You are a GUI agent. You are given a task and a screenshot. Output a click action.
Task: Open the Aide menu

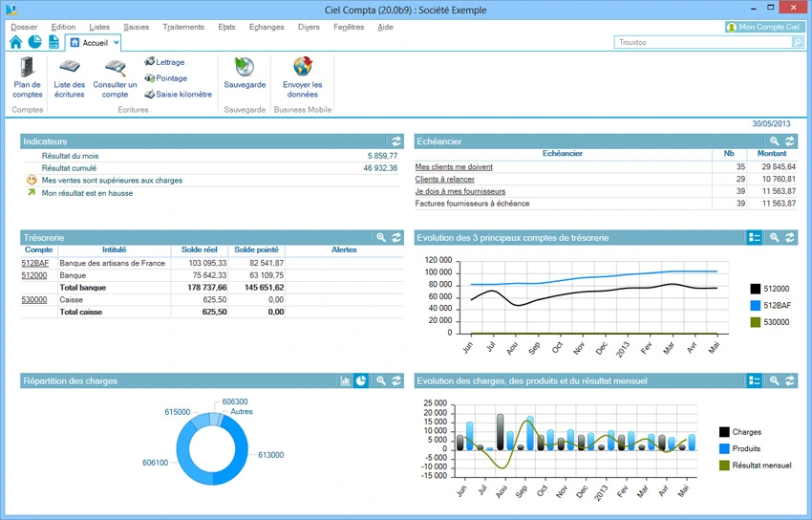(385, 27)
